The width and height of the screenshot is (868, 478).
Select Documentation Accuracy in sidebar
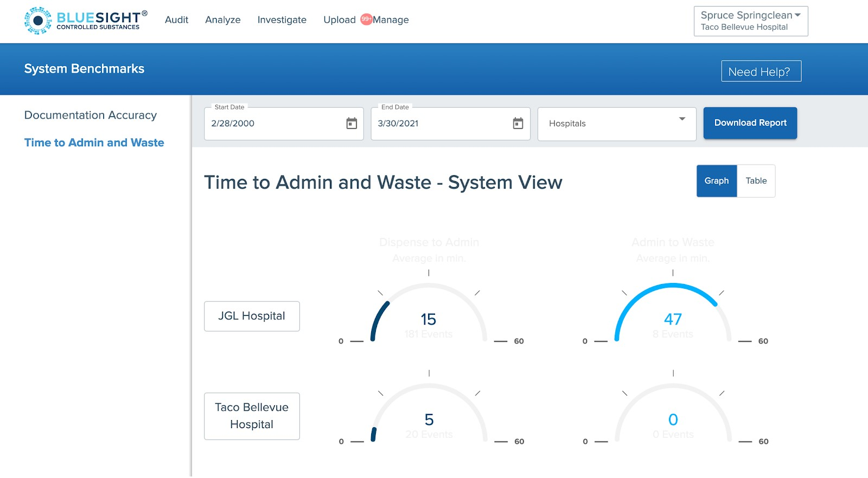[91, 115]
